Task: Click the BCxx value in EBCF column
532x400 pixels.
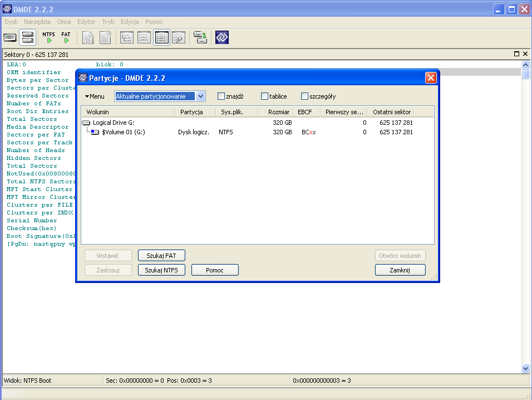Action: (x=308, y=132)
